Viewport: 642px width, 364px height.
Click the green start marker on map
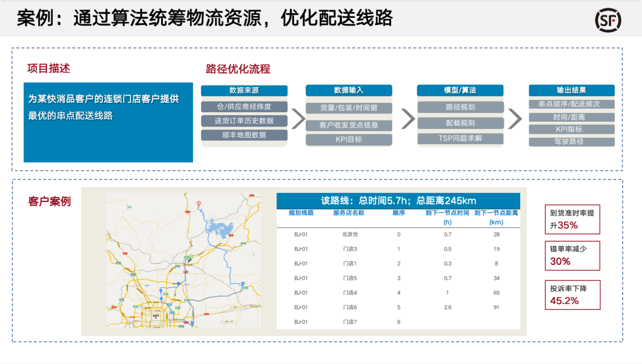191,257
